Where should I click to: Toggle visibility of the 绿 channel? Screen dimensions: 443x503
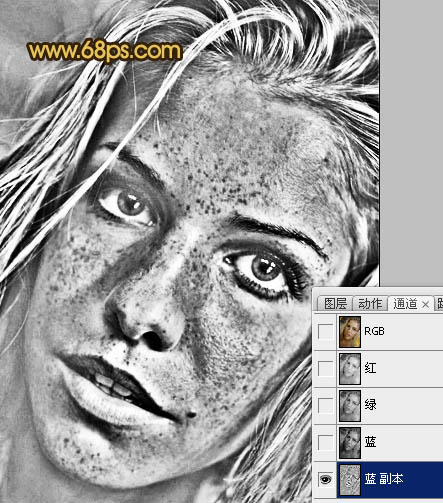click(326, 406)
